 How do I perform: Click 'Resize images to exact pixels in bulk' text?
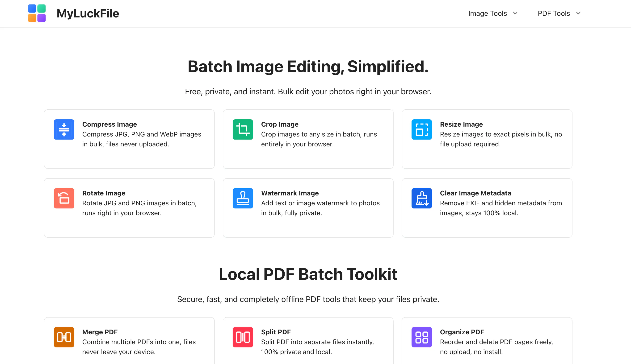[x=495, y=134]
